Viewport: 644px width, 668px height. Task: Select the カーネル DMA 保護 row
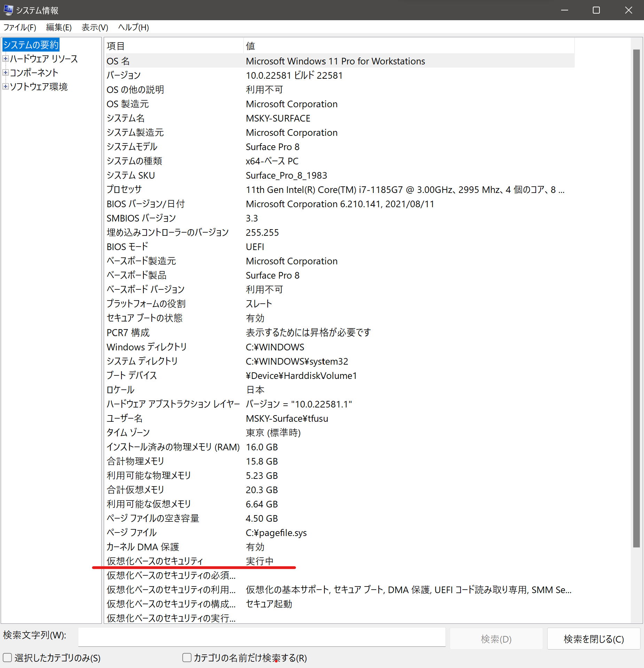[x=339, y=547]
